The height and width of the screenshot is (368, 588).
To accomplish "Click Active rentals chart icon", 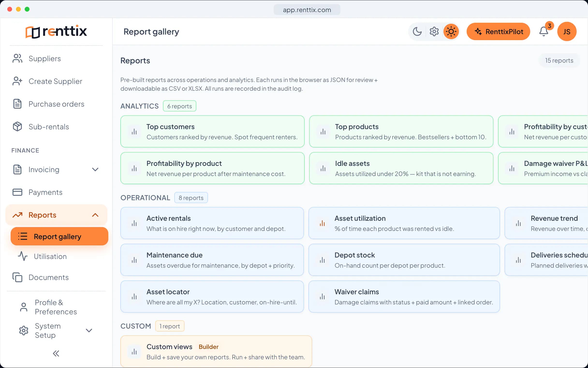I will pos(134,223).
